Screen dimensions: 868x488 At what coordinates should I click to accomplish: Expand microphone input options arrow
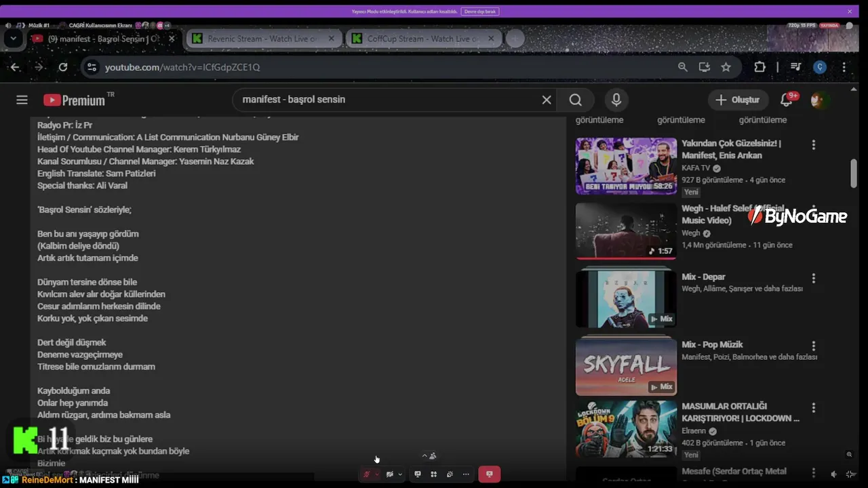[x=377, y=474]
